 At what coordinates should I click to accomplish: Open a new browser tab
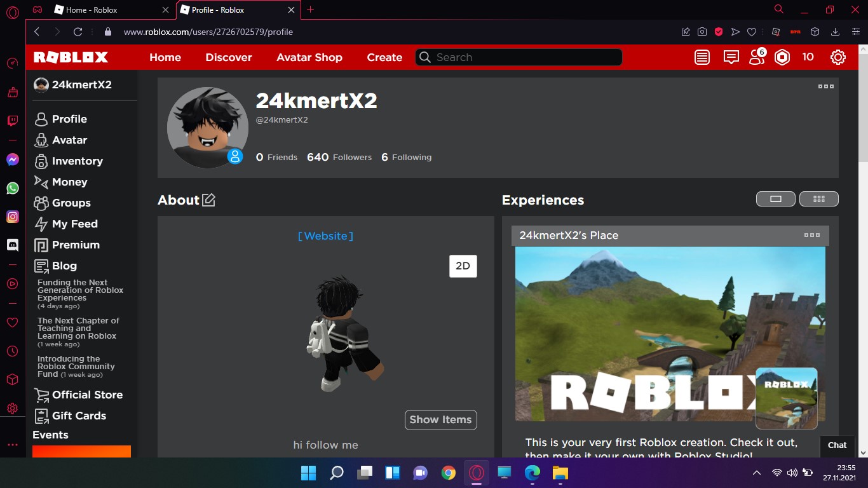click(311, 10)
